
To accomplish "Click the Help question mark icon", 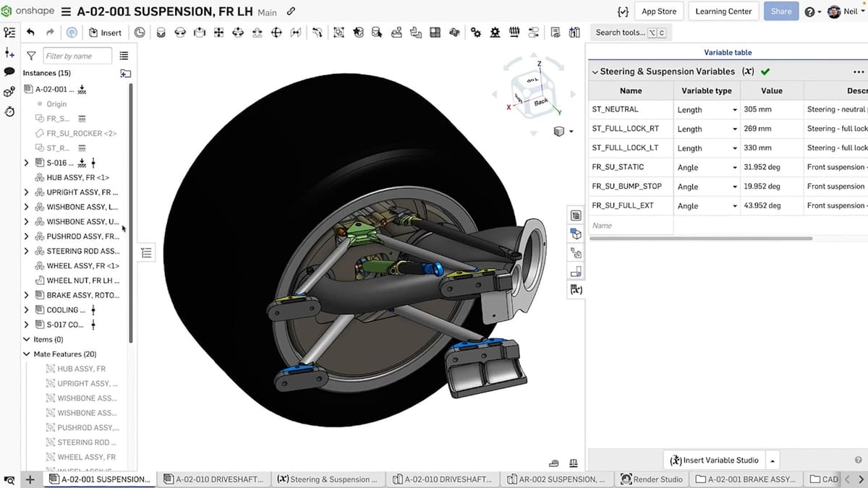I will coord(809,12).
